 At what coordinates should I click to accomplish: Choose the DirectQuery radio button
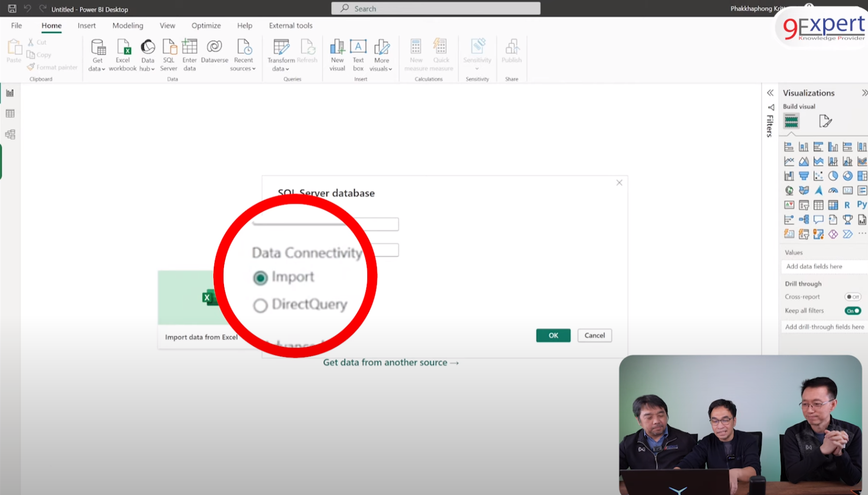(x=260, y=305)
